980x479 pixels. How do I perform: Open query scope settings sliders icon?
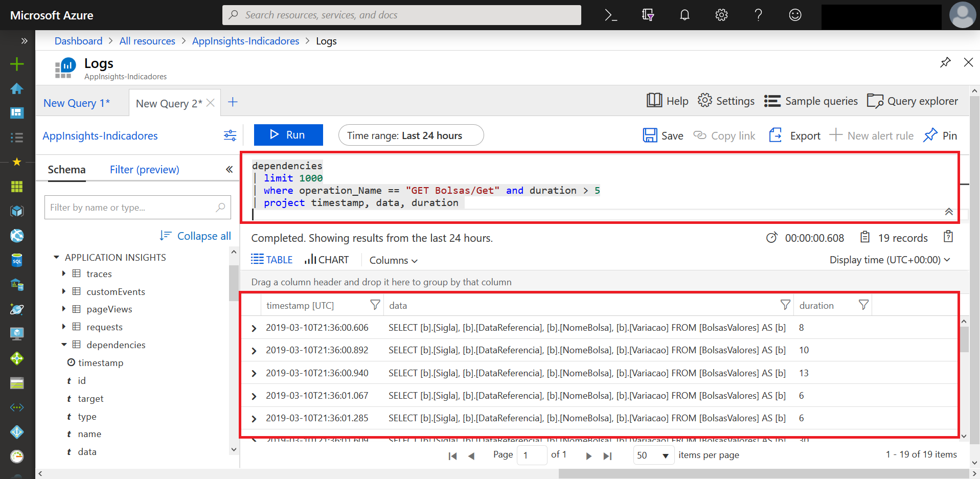pyautogui.click(x=230, y=135)
